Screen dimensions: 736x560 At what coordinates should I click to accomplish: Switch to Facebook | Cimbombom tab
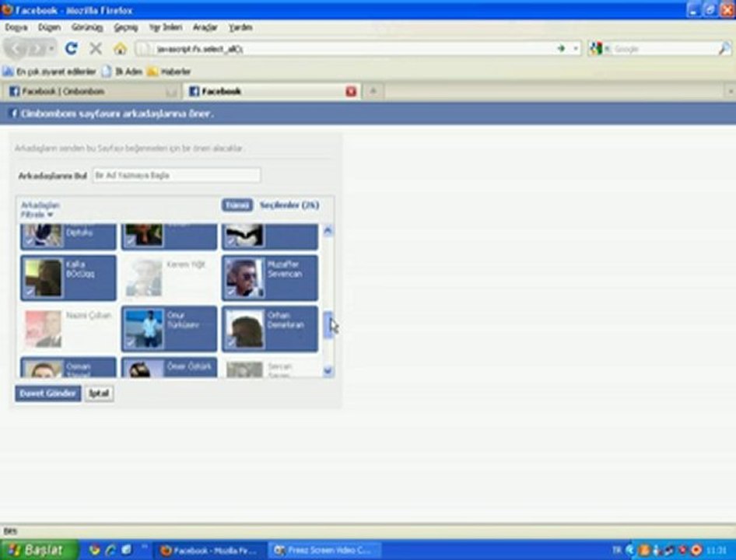click(x=92, y=91)
